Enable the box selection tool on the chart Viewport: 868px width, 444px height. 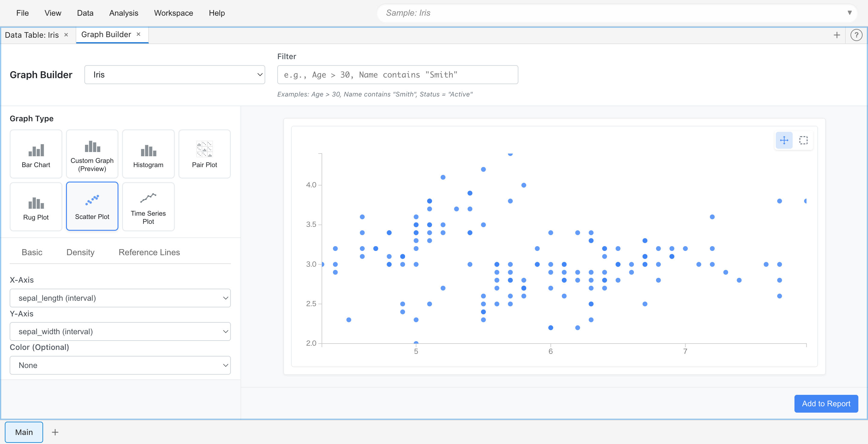click(804, 141)
